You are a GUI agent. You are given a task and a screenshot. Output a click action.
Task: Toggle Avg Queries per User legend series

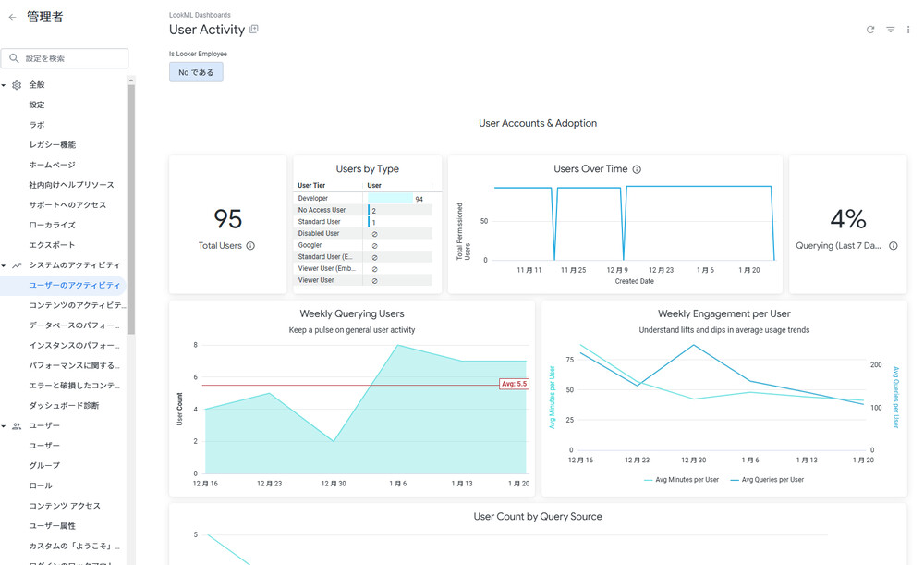point(767,480)
